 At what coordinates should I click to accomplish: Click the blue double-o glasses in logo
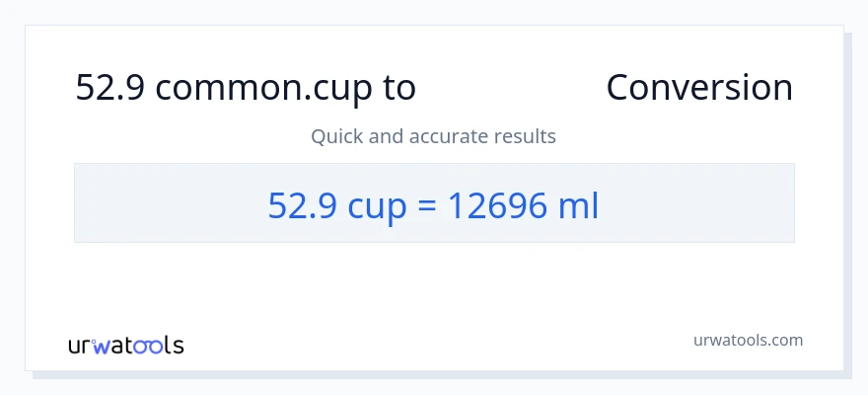click(150, 347)
